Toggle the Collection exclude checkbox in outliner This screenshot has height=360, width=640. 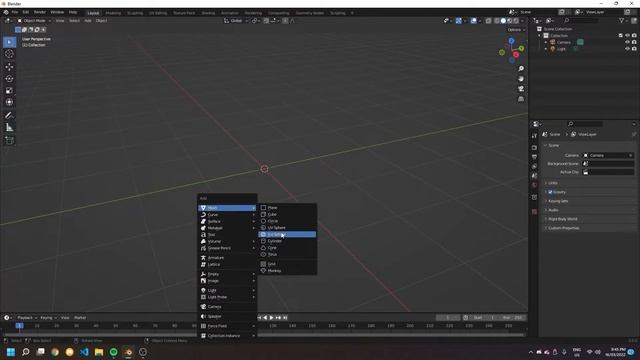click(x=620, y=36)
